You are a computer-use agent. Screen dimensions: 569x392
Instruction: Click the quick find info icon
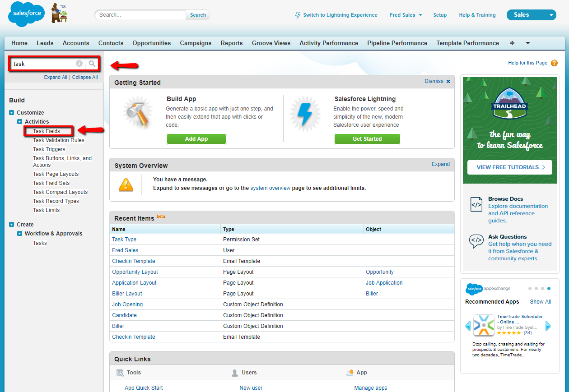coord(79,64)
